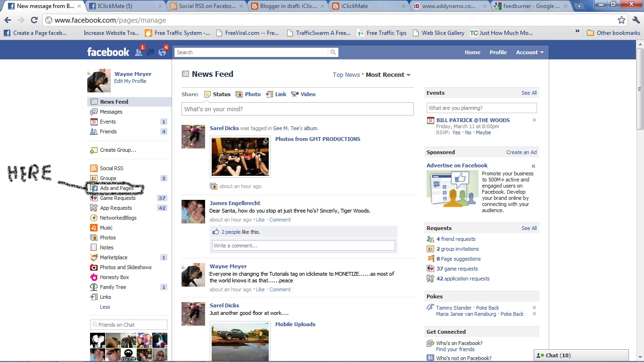Click the Friends on Chat search field
644x362 pixels.
click(129, 325)
